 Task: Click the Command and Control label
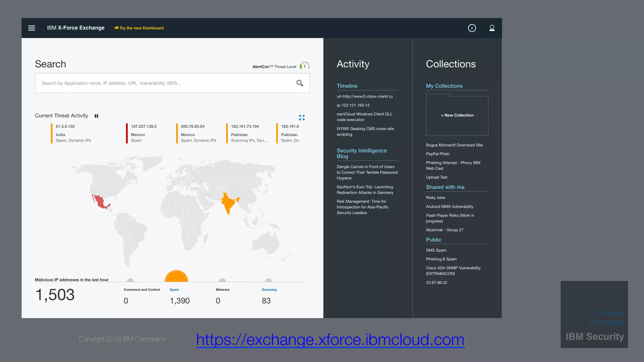142,290
